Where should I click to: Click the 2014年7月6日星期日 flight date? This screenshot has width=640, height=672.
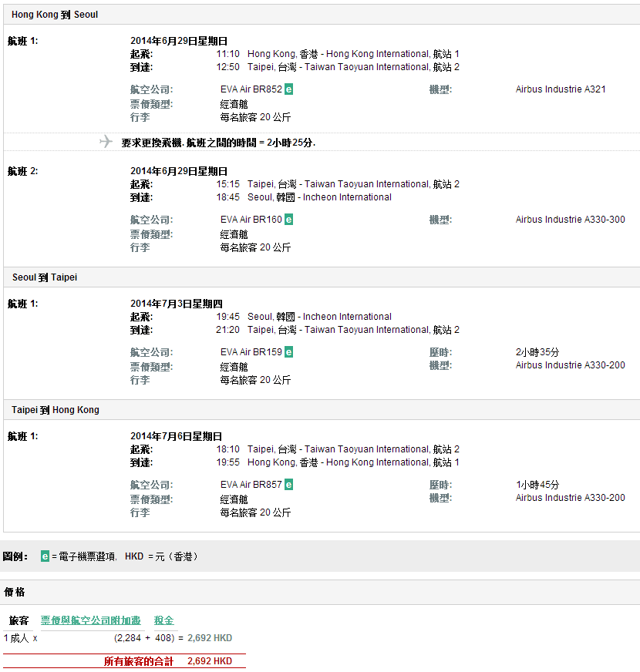point(177,436)
